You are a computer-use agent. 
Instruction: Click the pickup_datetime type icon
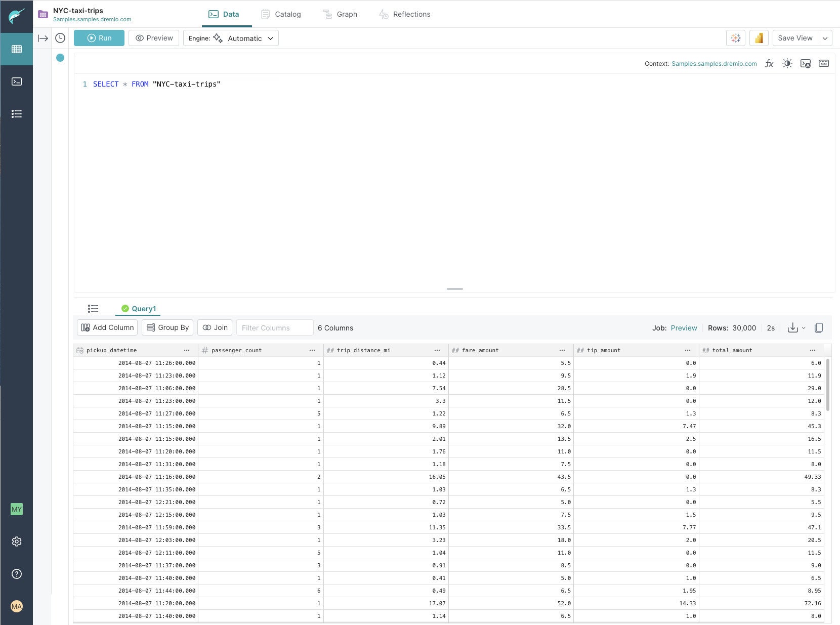[x=80, y=350]
